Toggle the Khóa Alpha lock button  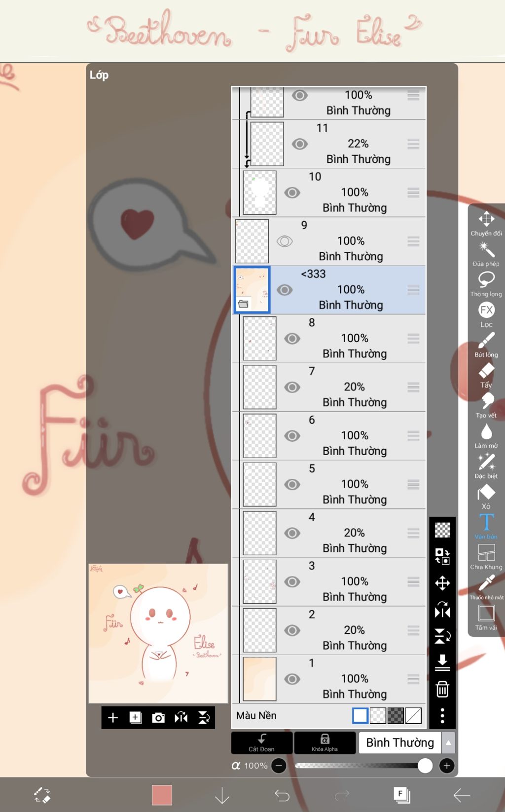point(325,742)
